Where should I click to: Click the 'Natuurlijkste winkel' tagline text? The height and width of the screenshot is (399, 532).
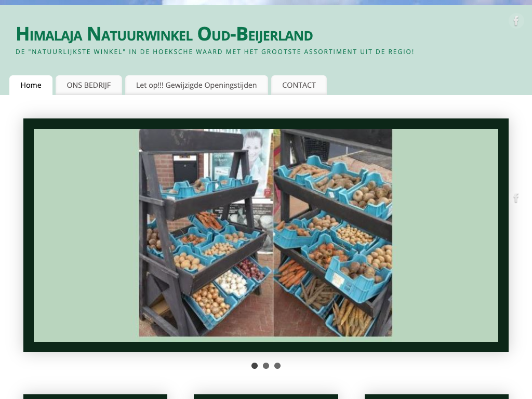tap(215, 52)
